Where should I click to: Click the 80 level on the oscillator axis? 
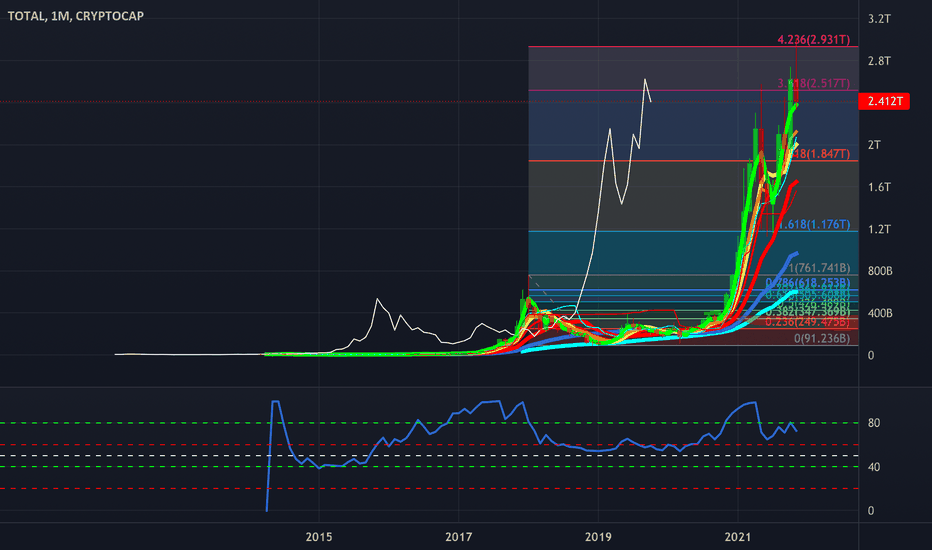(874, 423)
